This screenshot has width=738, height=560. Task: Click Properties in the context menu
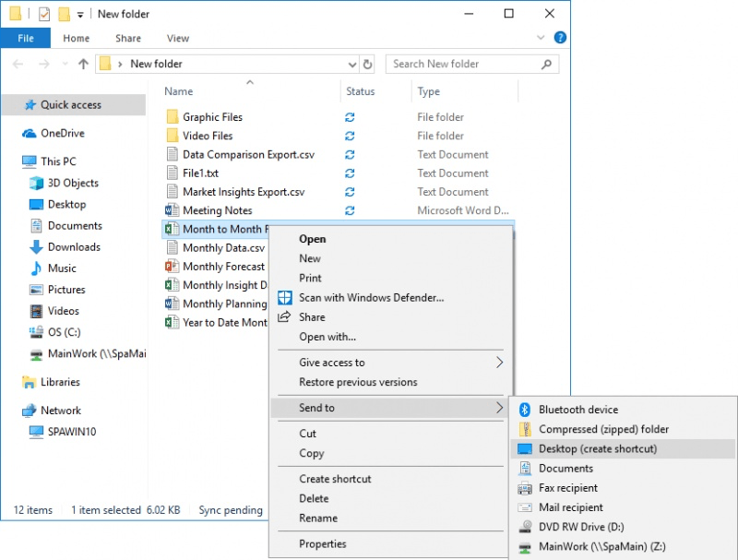(325, 543)
